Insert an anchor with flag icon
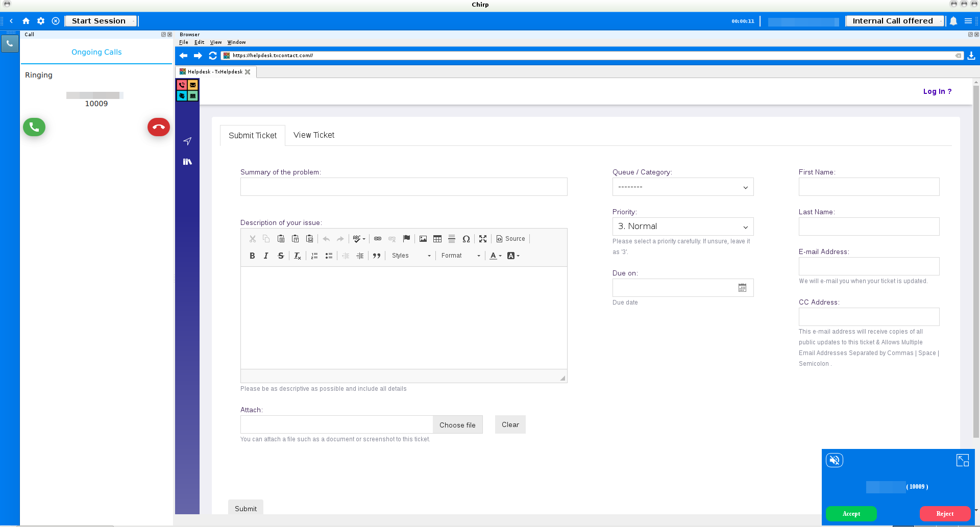The height and width of the screenshot is (527, 980). tap(406, 239)
